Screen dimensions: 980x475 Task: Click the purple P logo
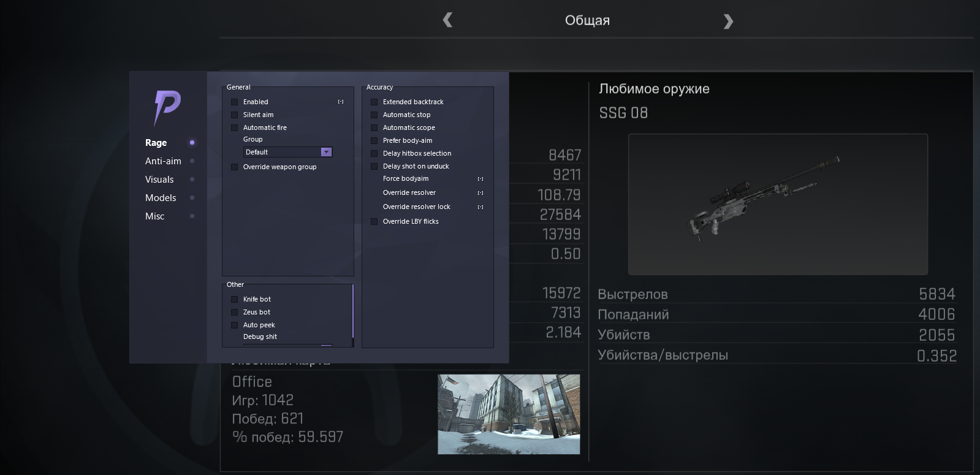[x=167, y=107]
